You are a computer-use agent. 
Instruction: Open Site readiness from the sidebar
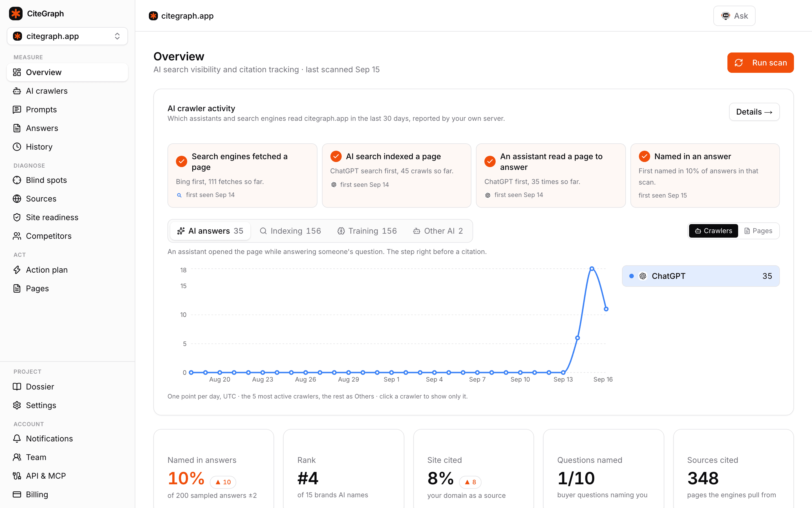67,217
